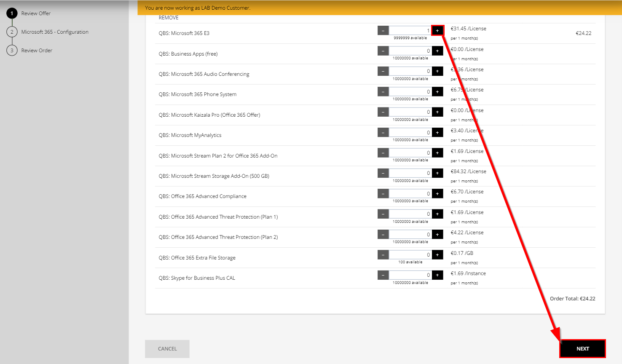Edit Stream Plan 2 quantity field
Screen dimensions: 622x364
coord(410,153)
